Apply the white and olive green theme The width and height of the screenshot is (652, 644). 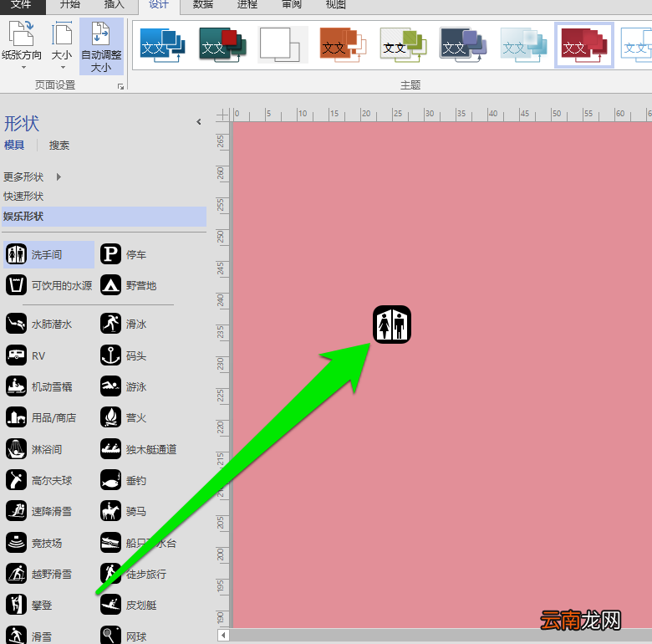(x=403, y=45)
